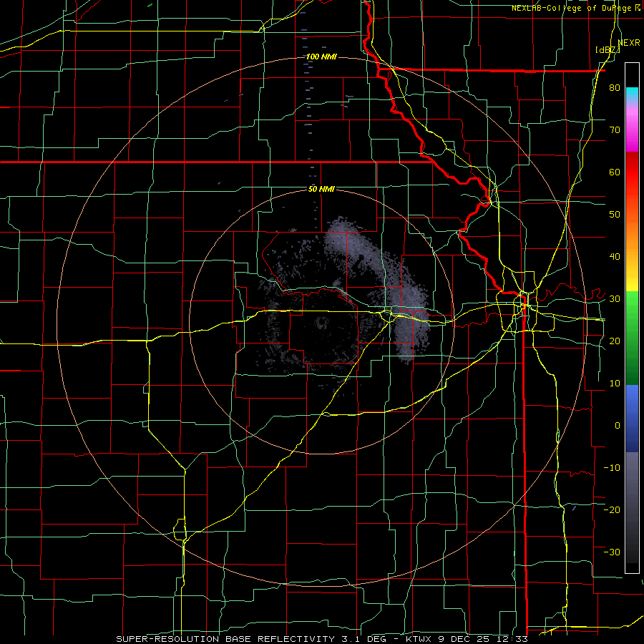This screenshot has width=644, height=644.
Task: Click the NEXR label above the color scale
Action: click(x=629, y=43)
